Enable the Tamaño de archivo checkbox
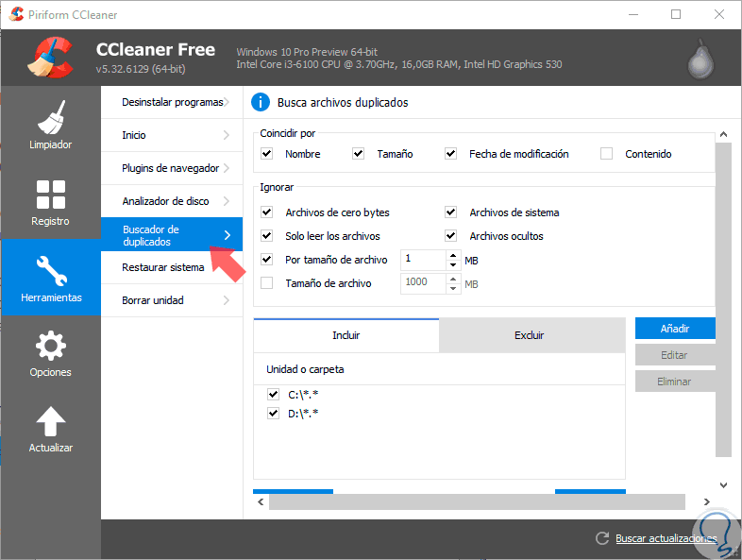Image resolution: width=742 pixels, height=560 pixels. tap(267, 283)
